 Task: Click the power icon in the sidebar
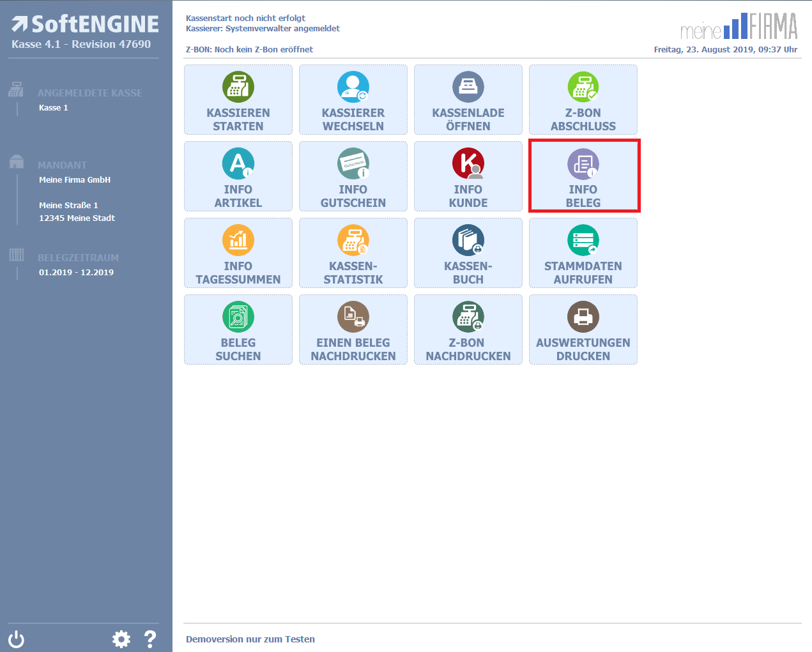click(16, 639)
